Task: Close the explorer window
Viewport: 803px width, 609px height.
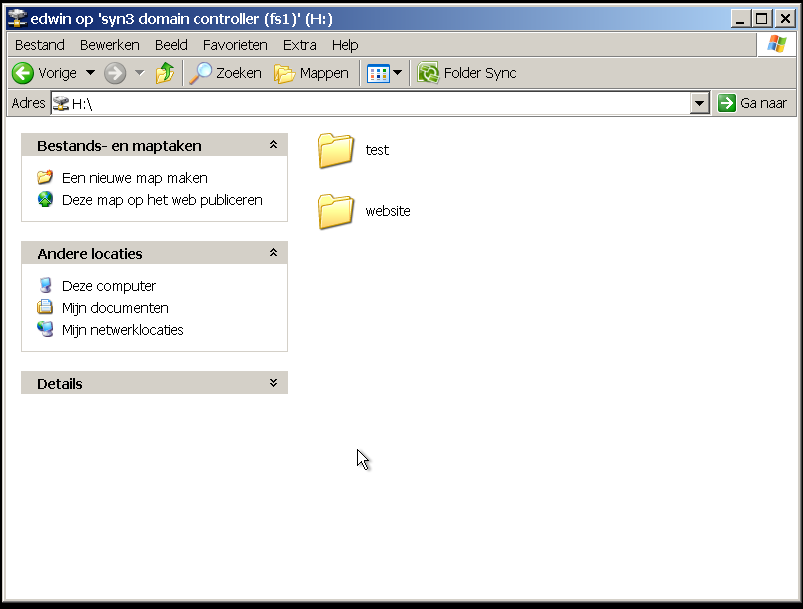Action: click(x=785, y=19)
